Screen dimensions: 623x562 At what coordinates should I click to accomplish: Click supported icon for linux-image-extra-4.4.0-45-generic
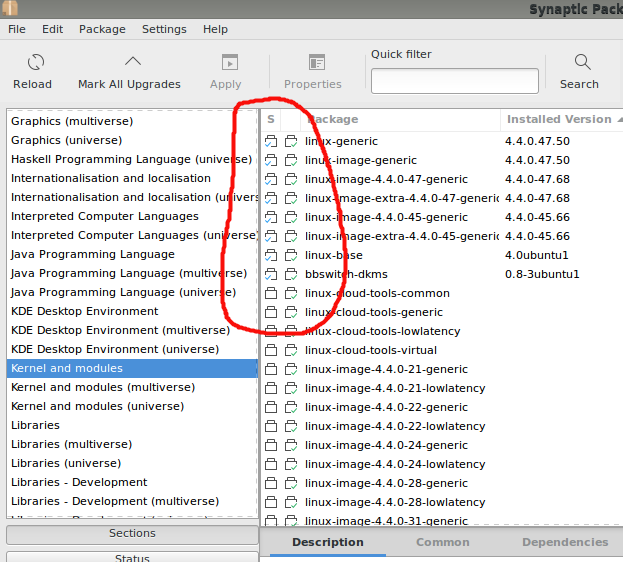coord(291,236)
